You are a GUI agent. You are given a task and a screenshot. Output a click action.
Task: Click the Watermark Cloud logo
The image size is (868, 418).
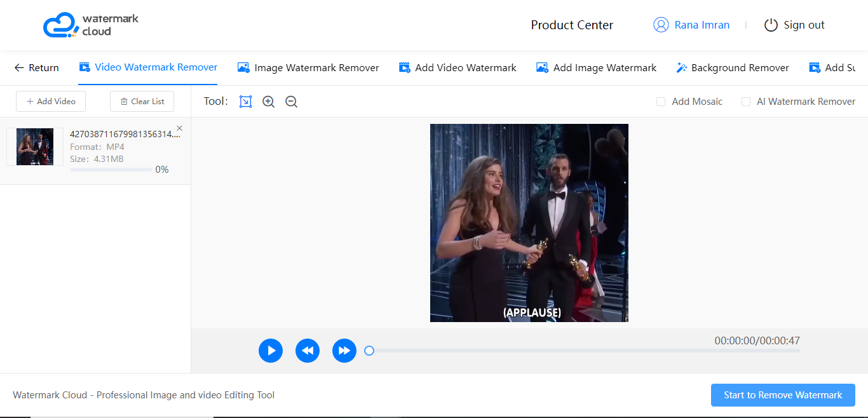coord(90,25)
